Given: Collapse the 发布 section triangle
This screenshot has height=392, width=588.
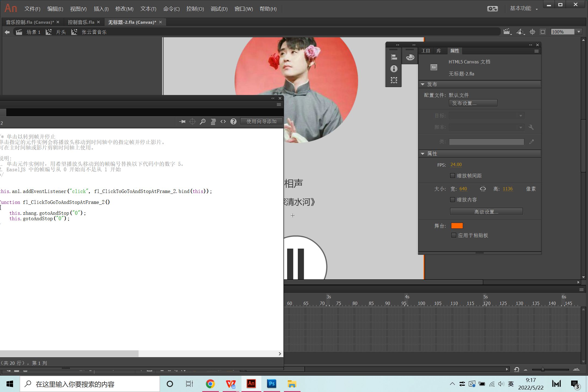Looking at the screenshot, I should pyautogui.click(x=423, y=84).
